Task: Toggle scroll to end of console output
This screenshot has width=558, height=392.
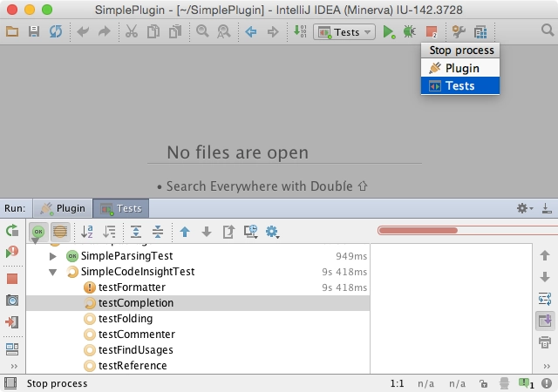Action: click(545, 321)
